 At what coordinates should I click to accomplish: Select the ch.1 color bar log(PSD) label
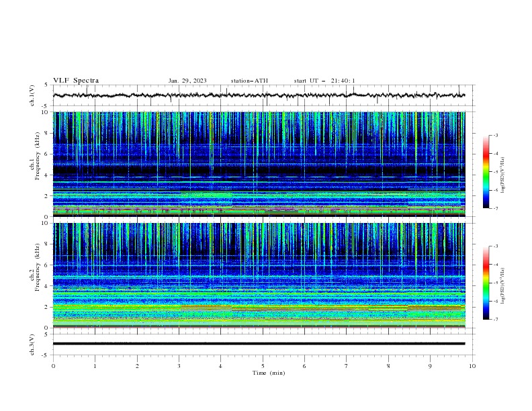(x=503, y=175)
